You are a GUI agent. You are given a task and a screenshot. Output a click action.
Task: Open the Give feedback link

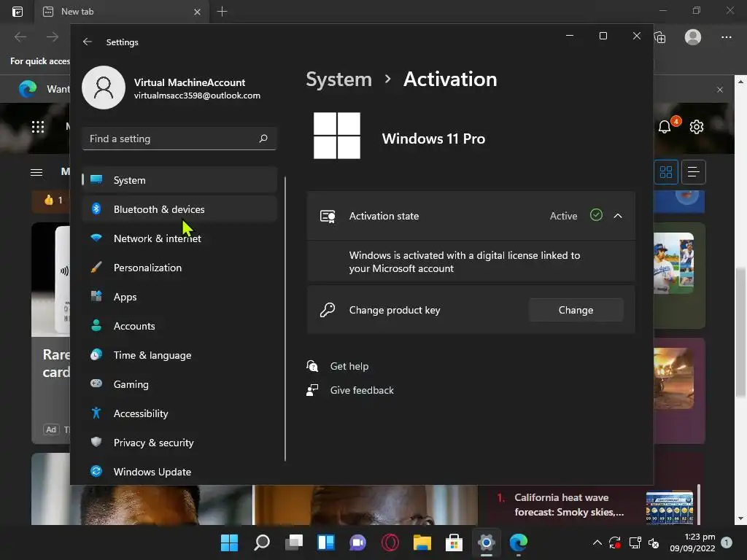(362, 390)
